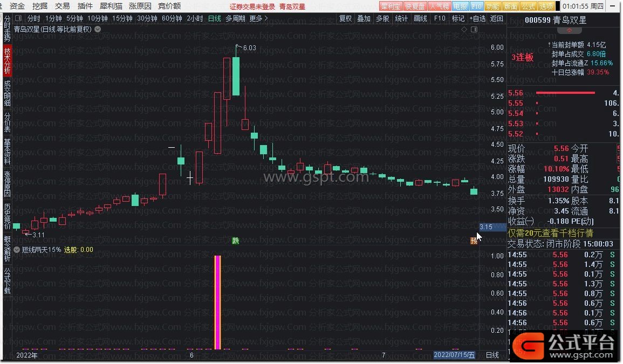Click the 叠加 toolbar item

pyautogui.click(x=364, y=18)
